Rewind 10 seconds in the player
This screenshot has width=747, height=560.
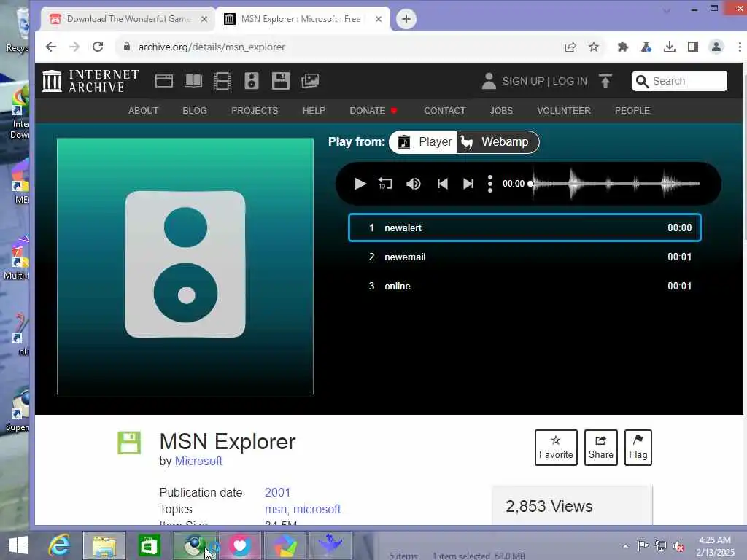[385, 184]
